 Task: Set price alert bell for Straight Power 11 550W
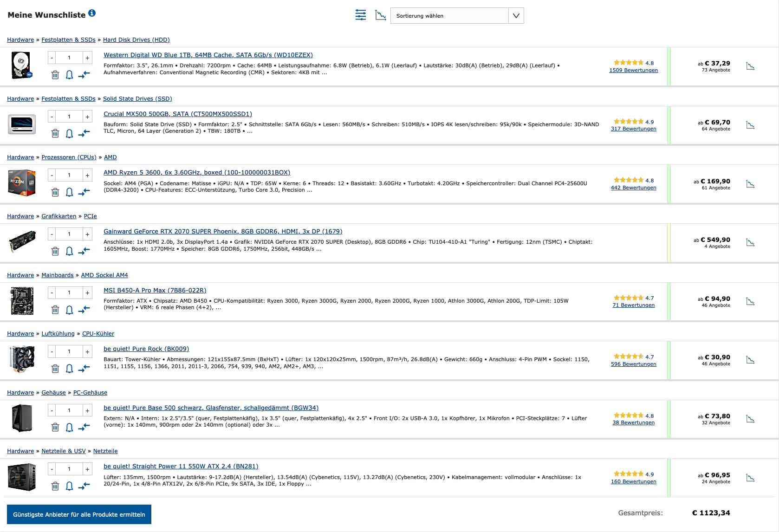(x=69, y=486)
